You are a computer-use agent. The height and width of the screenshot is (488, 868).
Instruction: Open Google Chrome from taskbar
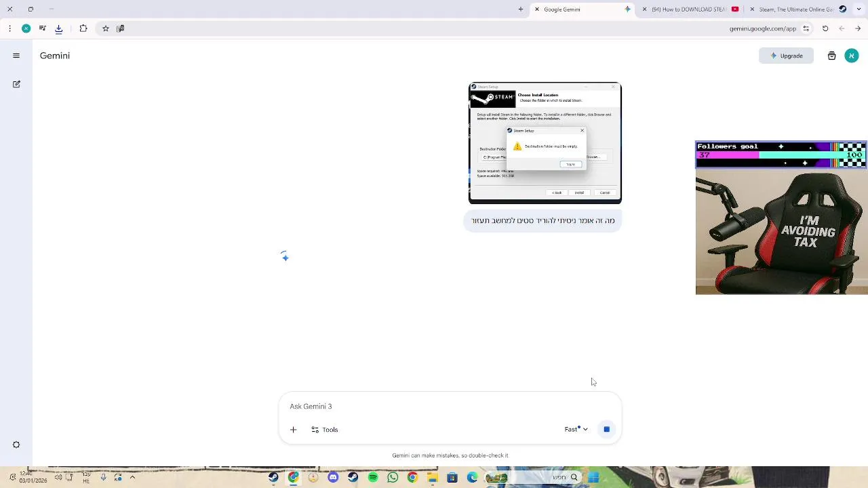412,478
